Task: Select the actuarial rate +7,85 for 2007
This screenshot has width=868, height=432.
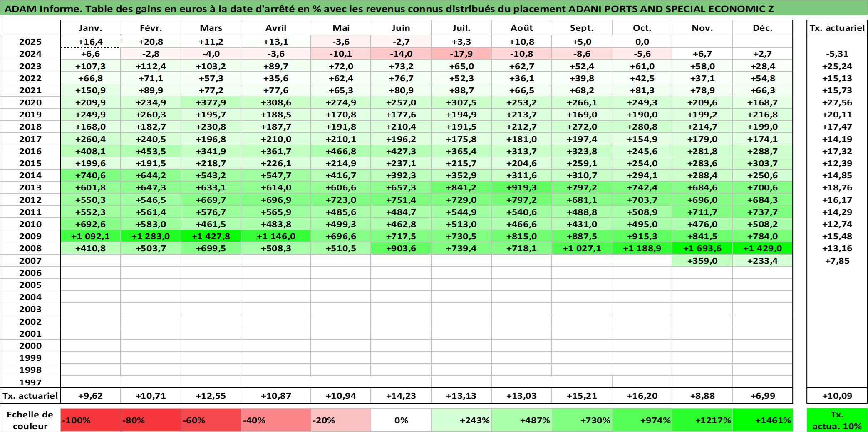Action: tap(837, 261)
